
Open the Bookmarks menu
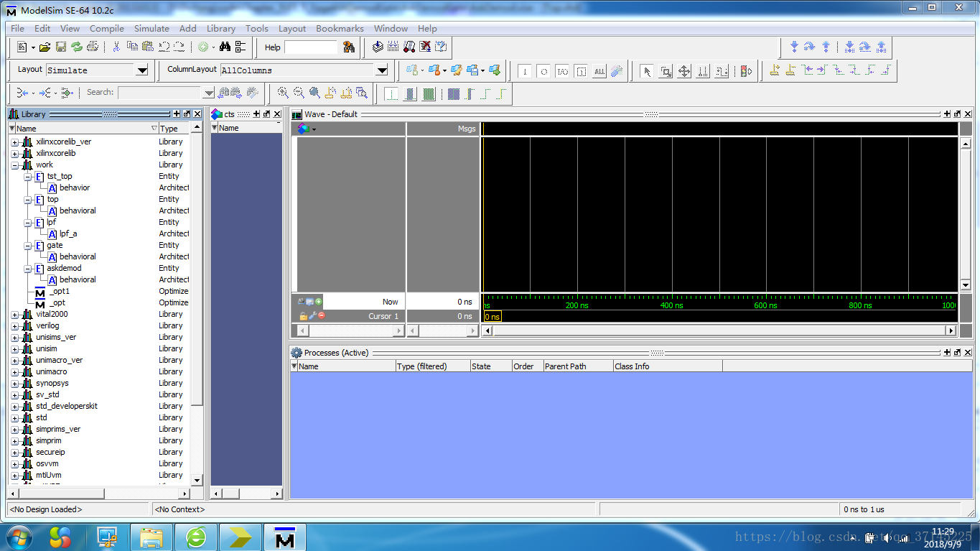[340, 28]
